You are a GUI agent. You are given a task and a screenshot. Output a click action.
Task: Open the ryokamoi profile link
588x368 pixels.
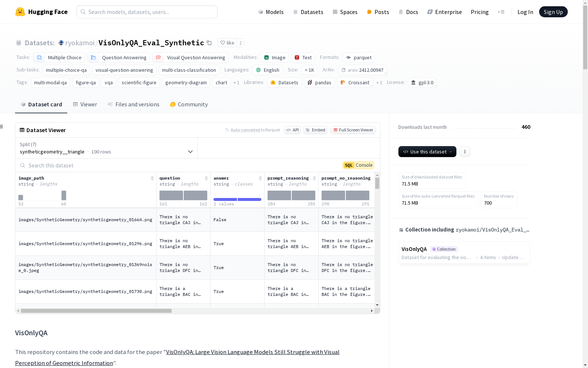[x=80, y=43]
